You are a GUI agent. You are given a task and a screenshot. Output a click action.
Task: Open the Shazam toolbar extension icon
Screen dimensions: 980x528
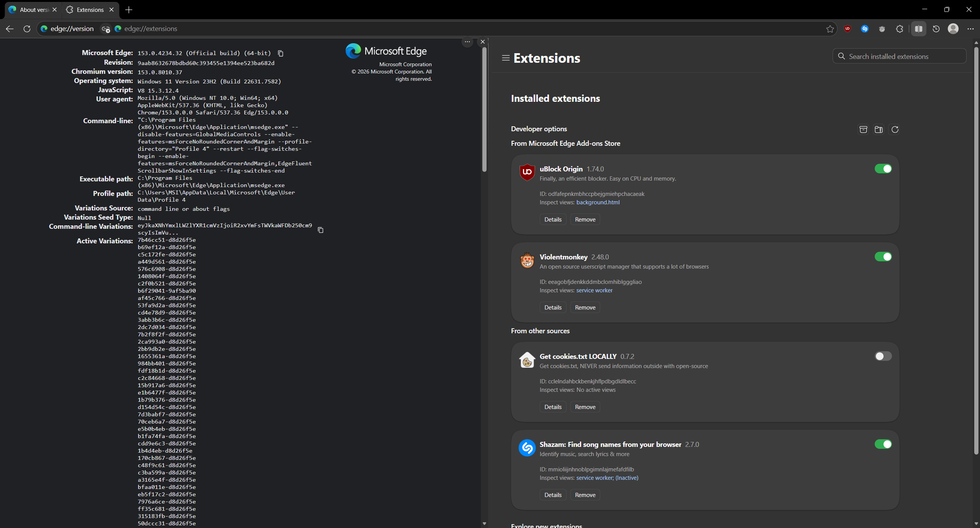tap(865, 29)
